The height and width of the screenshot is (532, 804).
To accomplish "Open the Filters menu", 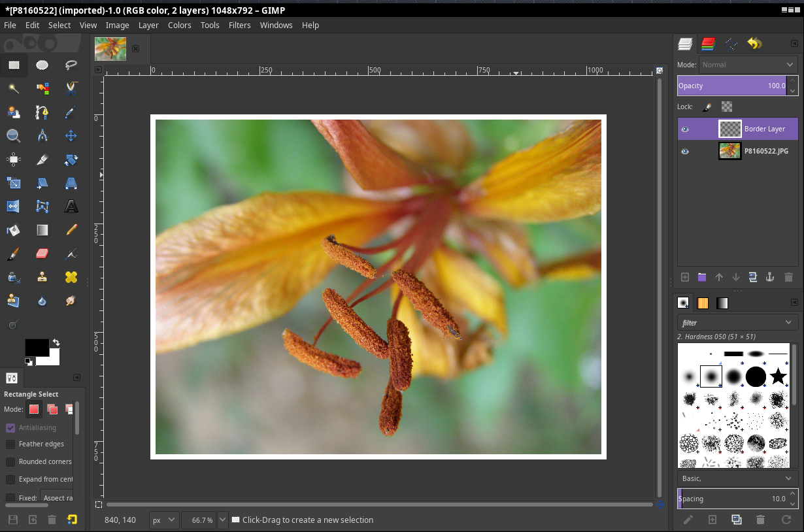I will [x=239, y=25].
